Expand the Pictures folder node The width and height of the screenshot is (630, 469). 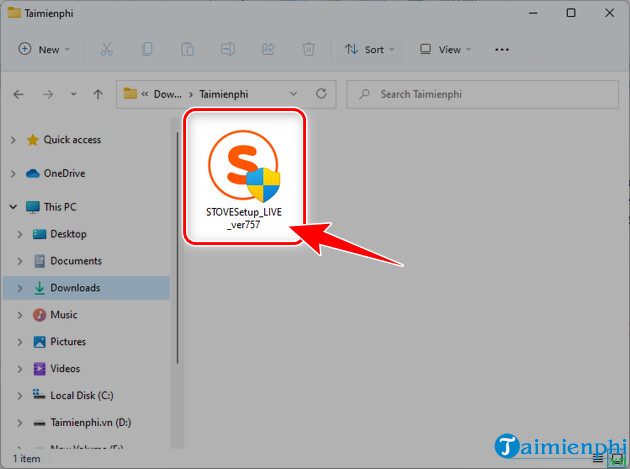pos(20,342)
